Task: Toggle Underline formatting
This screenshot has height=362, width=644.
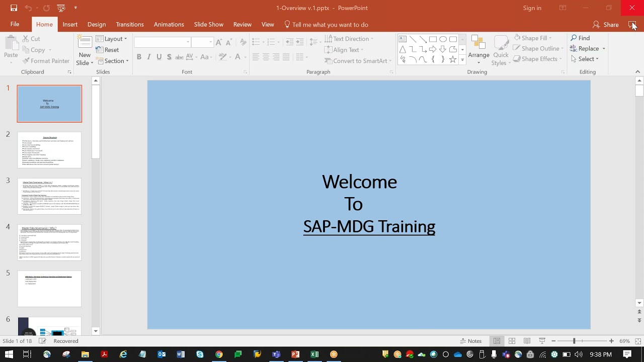Action: (x=159, y=57)
